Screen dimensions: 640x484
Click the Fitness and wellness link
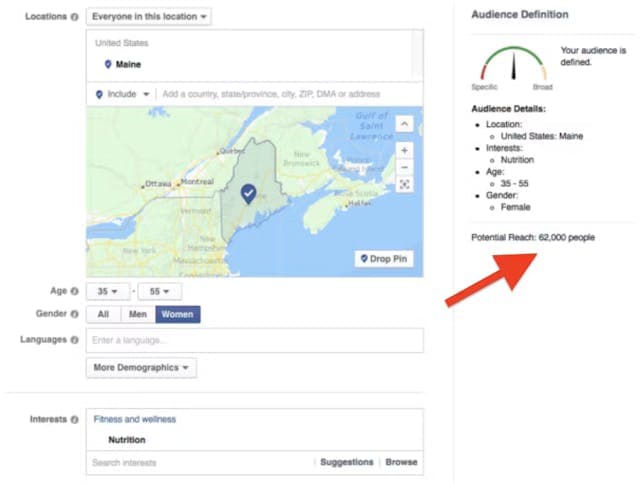[134, 419]
